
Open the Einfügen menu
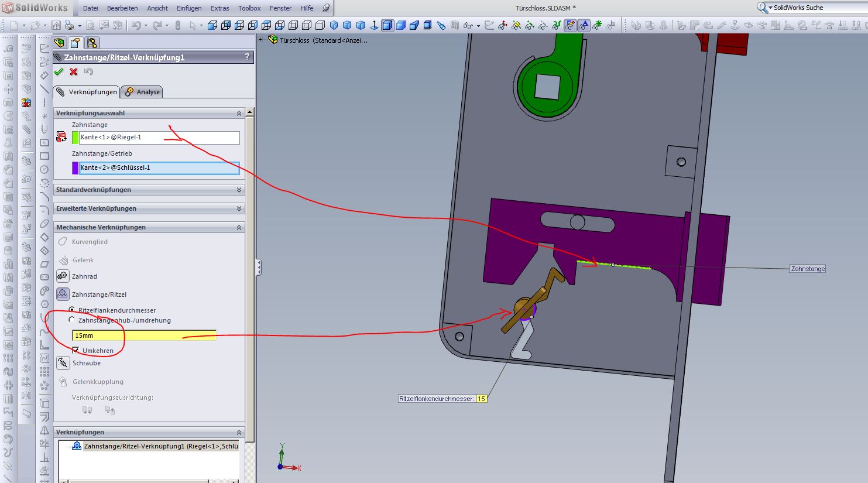[x=189, y=8]
